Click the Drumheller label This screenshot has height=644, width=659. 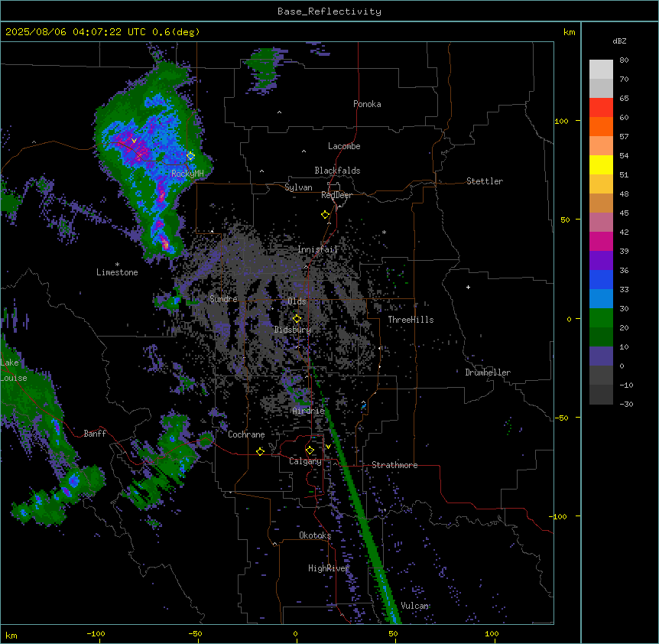click(x=488, y=372)
